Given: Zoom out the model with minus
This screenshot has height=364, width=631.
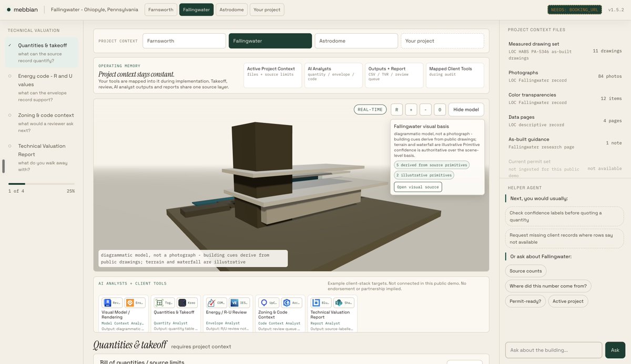Looking at the screenshot, I should click(426, 109).
